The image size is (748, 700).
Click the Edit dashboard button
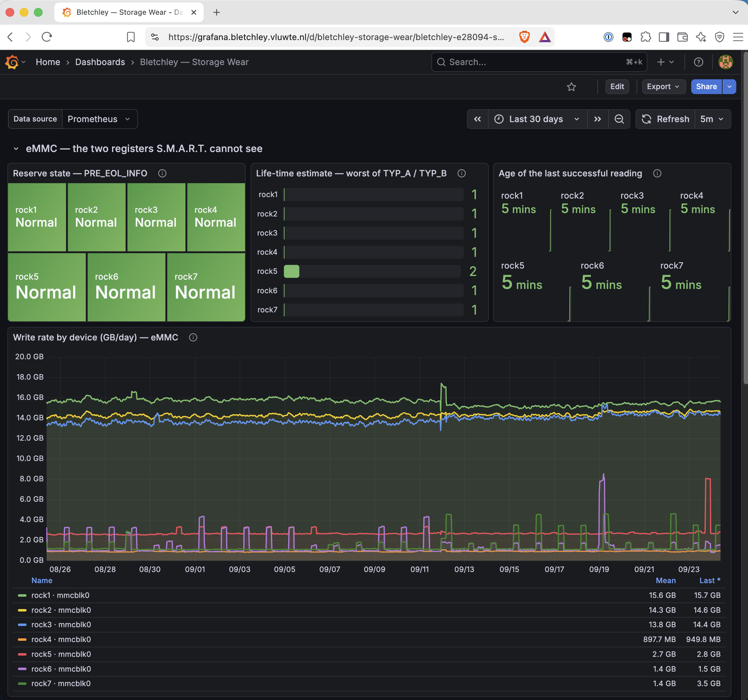click(x=617, y=87)
